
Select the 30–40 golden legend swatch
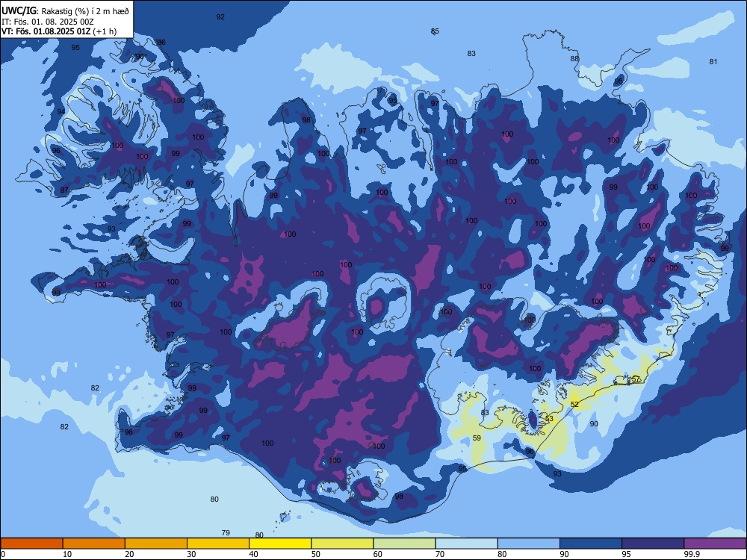(218, 544)
